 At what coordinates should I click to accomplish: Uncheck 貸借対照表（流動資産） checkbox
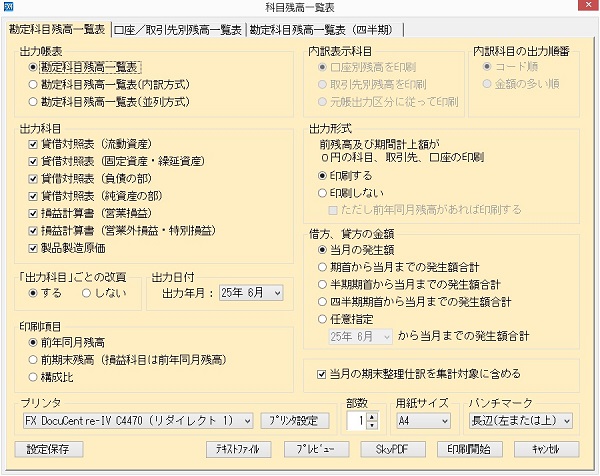click(x=33, y=144)
